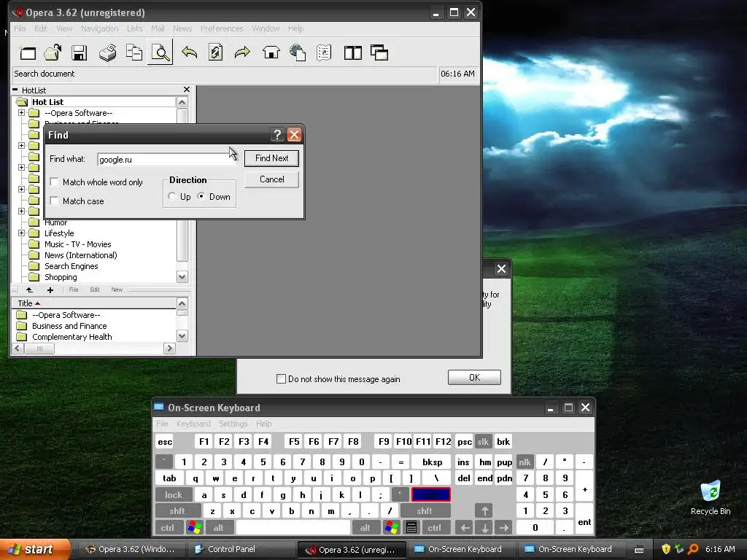Click the Reload page toolbar icon
The image size is (747, 560).
(215, 52)
